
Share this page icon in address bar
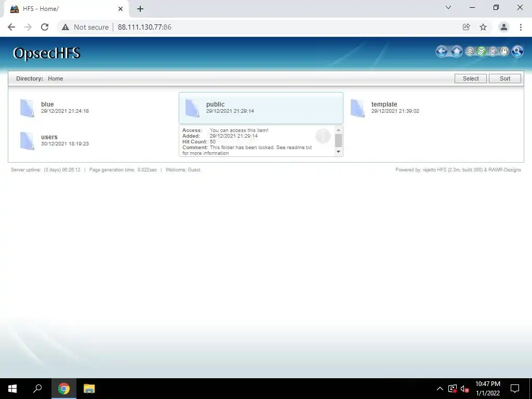tap(466, 27)
